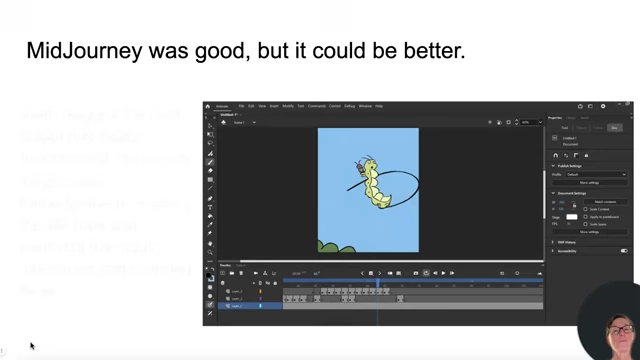Select the Paint Bucket tool

(x=210, y=216)
